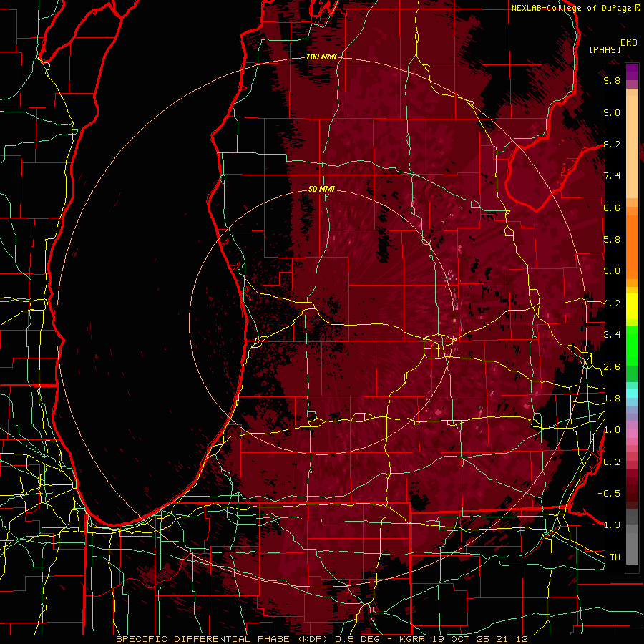Select the 1.0 scale value
This screenshot has height=644, width=644.
[x=612, y=430]
